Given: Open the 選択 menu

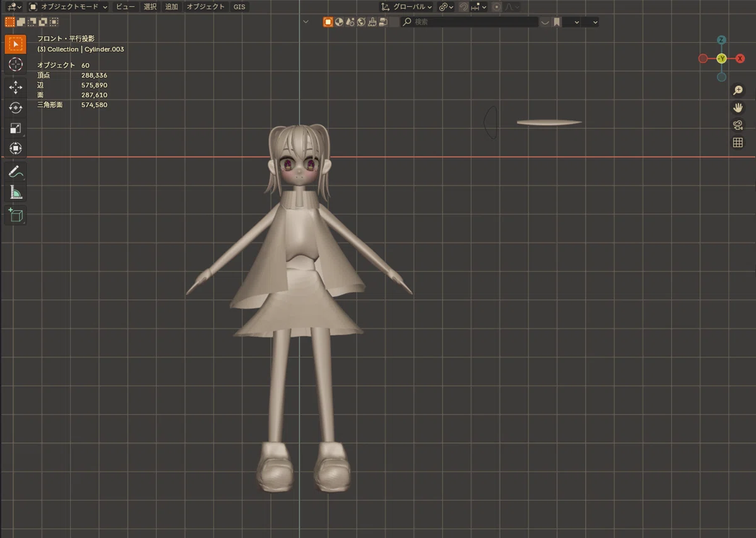Looking at the screenshot, I should coord(150,6).
